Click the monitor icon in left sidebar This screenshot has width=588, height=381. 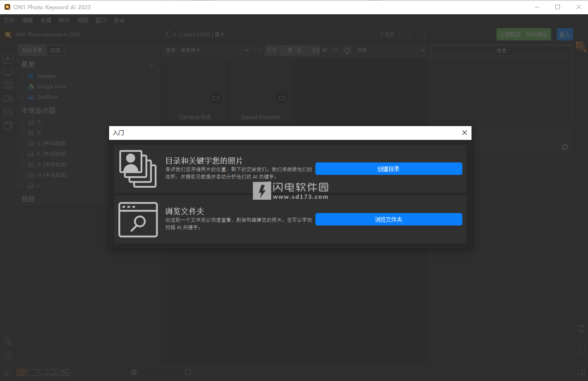point(8,72)
